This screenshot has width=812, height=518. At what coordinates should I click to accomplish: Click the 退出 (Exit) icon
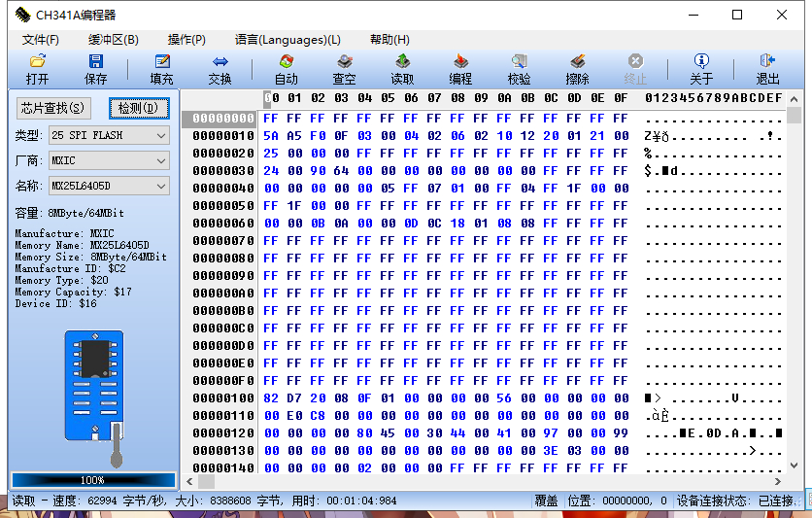767,61
